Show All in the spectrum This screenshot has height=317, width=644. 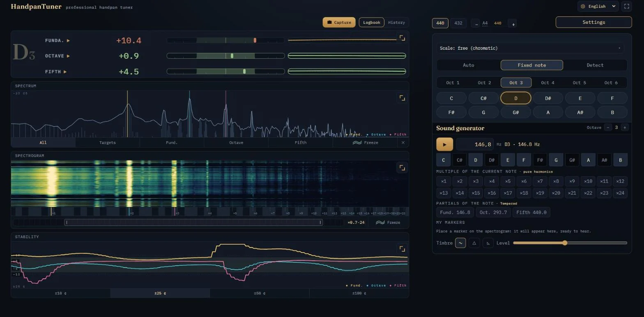pyautogui.click(x=43, y=142)
